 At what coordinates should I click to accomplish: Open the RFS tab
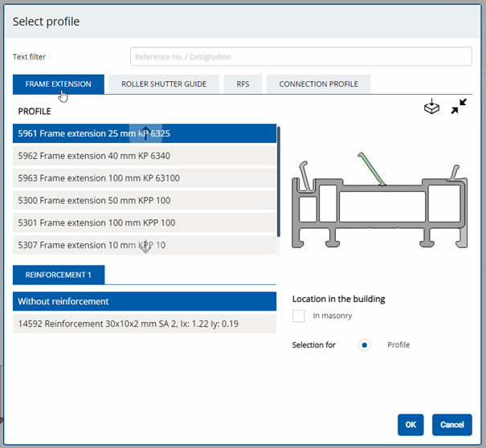point(242,84)
